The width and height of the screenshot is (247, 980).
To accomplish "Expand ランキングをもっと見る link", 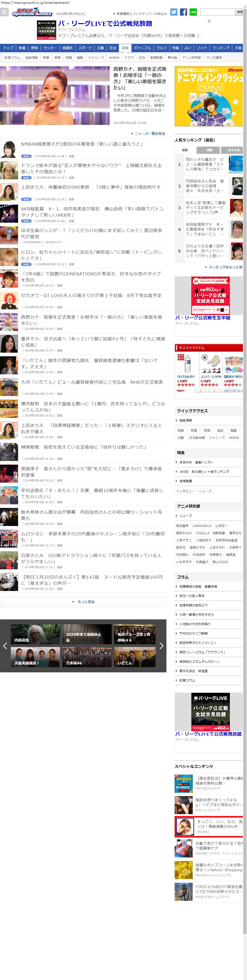I will coord(225,267).
